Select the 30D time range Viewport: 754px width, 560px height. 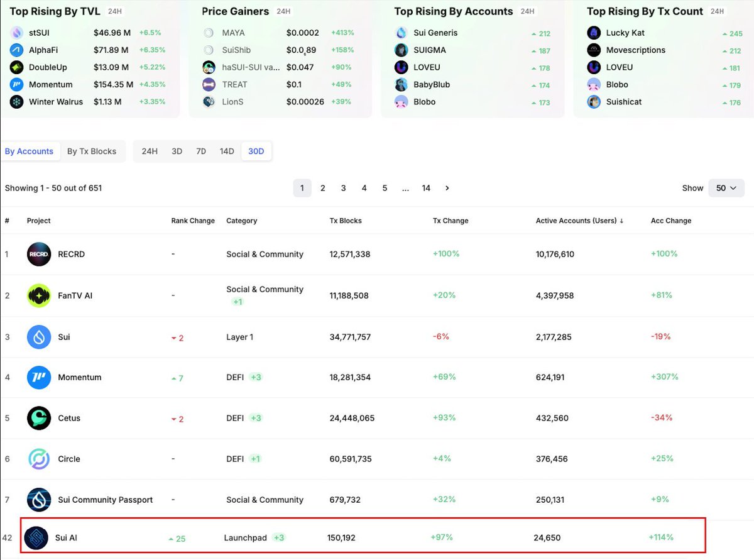tap(256, 151)
